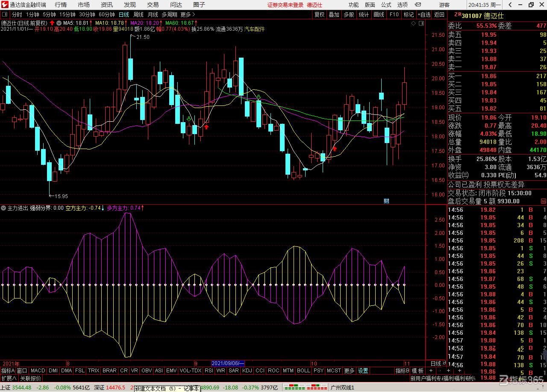Open 多周期 multi-period view
Viewport: 547px width, 392px height.
169,15
